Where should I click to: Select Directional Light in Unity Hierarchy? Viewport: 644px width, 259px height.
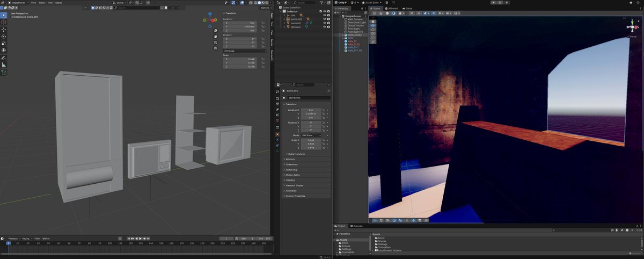[x=357, y=23]
